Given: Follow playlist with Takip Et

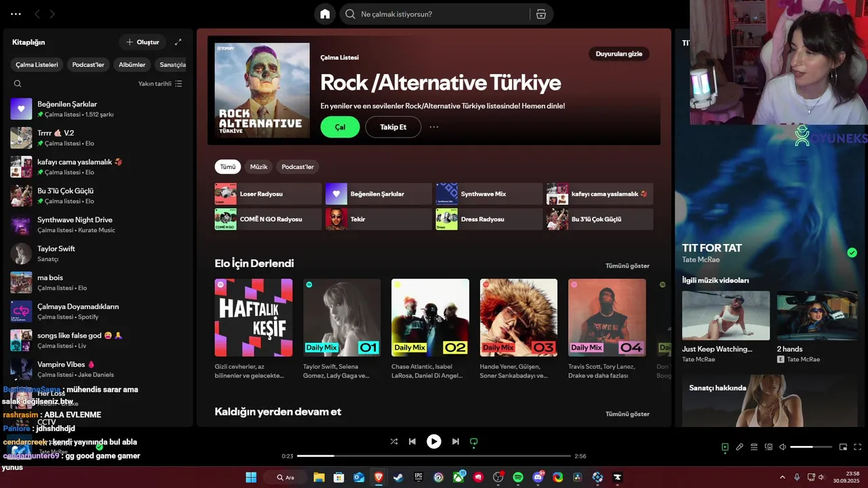Looking at the screenshot, I should point(393,127).
